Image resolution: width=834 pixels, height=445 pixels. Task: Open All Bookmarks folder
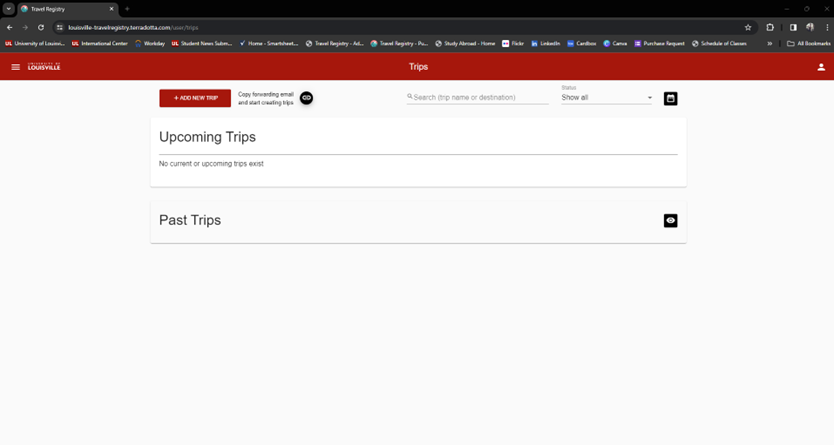[808, 44]
